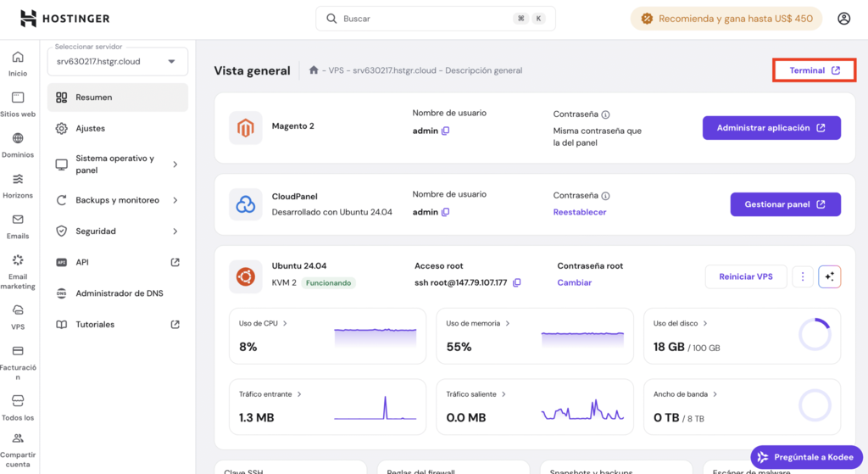Open Tráfico entrante details chevron
Screen dimensions: 868x474
click(299, 394)
